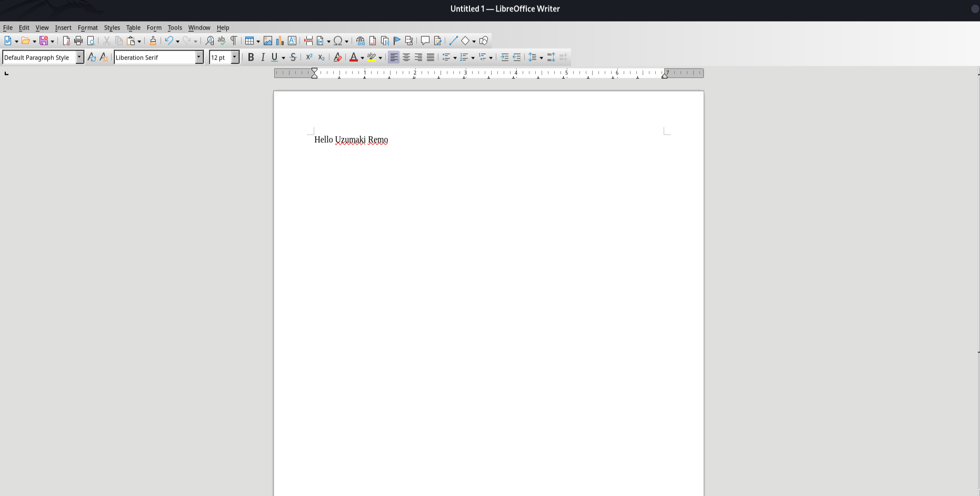This screenshot has width=980, height=496.
Task: Insert a cross-reference
Action: pyautogui.click(x=409, y=41)
